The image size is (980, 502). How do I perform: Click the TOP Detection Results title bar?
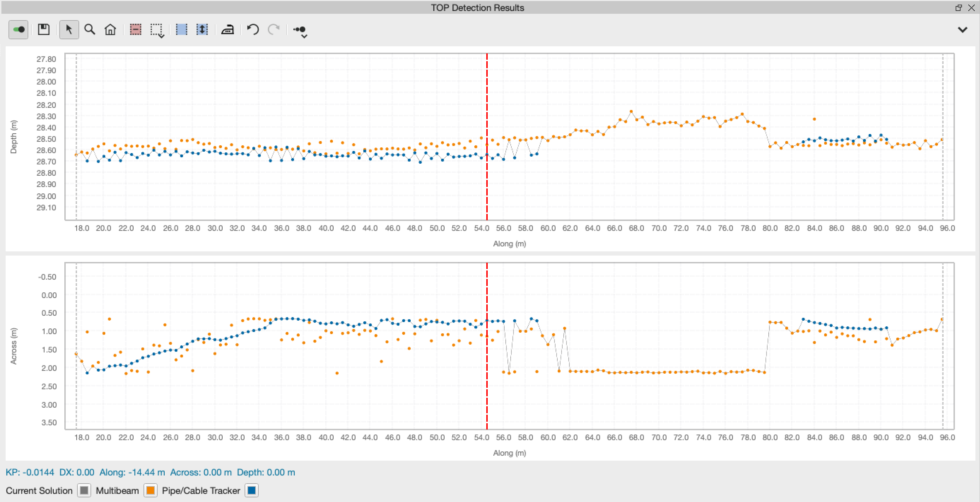pyautogui.click(x=477, y=8)
